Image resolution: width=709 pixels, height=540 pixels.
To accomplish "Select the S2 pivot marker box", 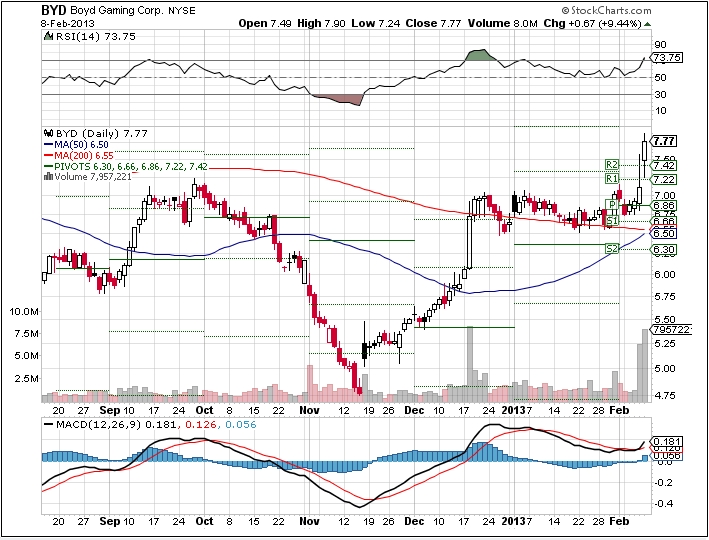I will pyautogui.click(x=611, y=249).
